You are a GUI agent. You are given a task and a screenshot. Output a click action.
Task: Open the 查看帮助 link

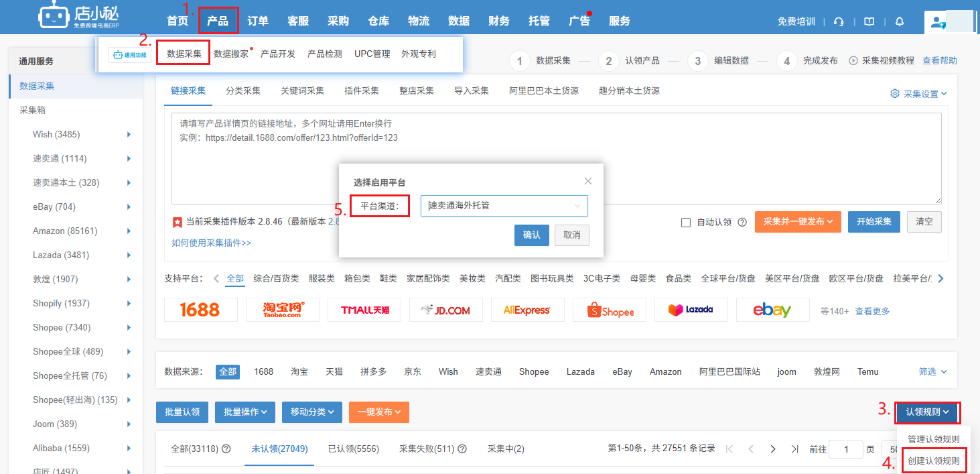coord(940,60)
